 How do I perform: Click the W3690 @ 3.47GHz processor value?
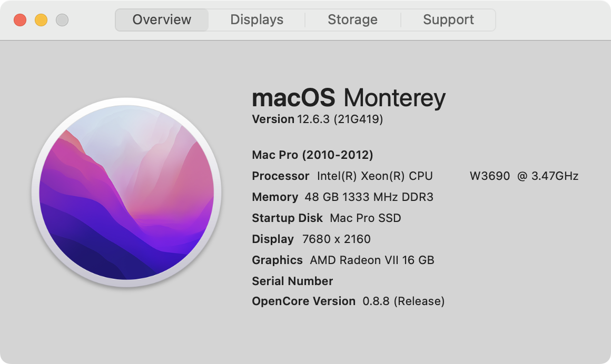(x=524, y=176)
